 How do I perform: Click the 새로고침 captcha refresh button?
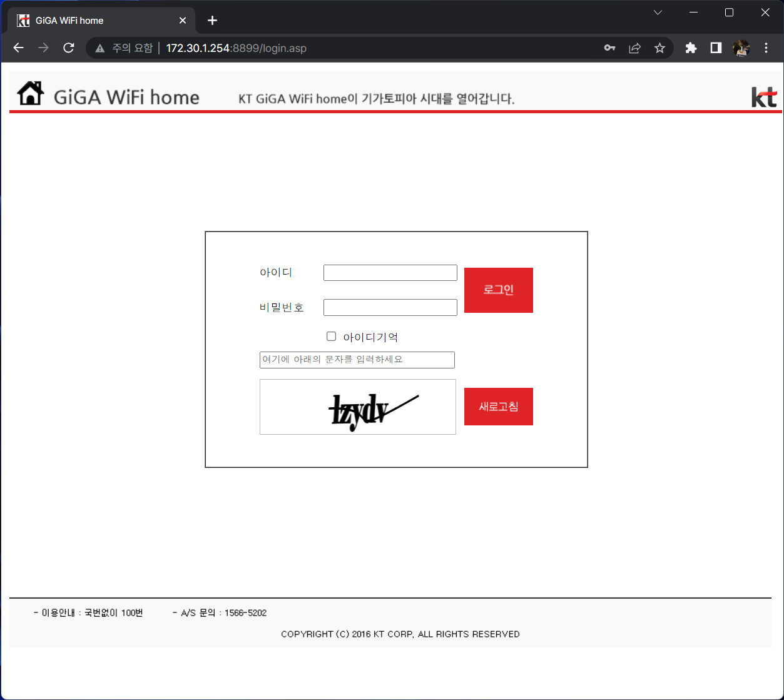click(x=498, y=406)
